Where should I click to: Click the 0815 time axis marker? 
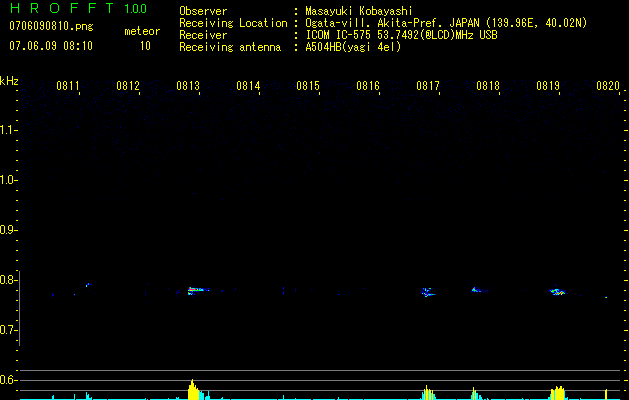(308, 86)
